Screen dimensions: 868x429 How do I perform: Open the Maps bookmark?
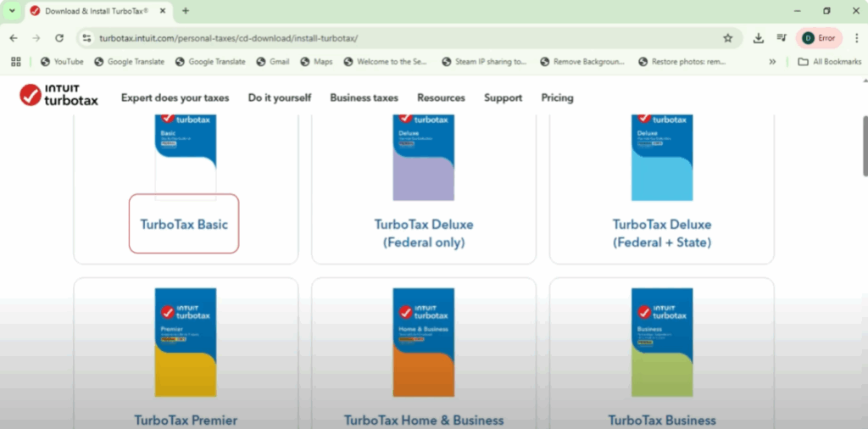[316, 61]
